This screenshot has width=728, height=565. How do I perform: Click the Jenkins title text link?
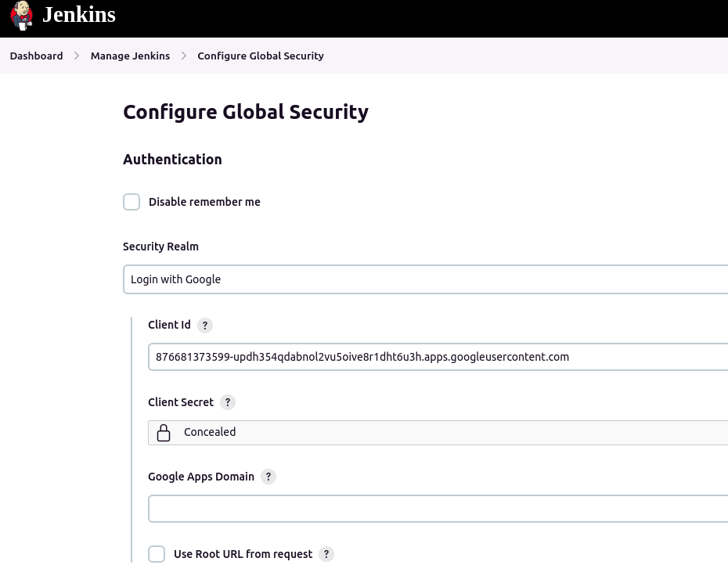78,15
